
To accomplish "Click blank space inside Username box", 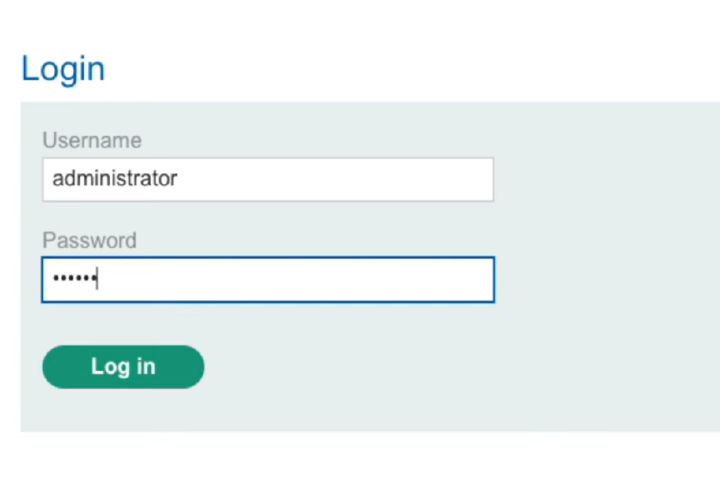I will tap(350, 179).
